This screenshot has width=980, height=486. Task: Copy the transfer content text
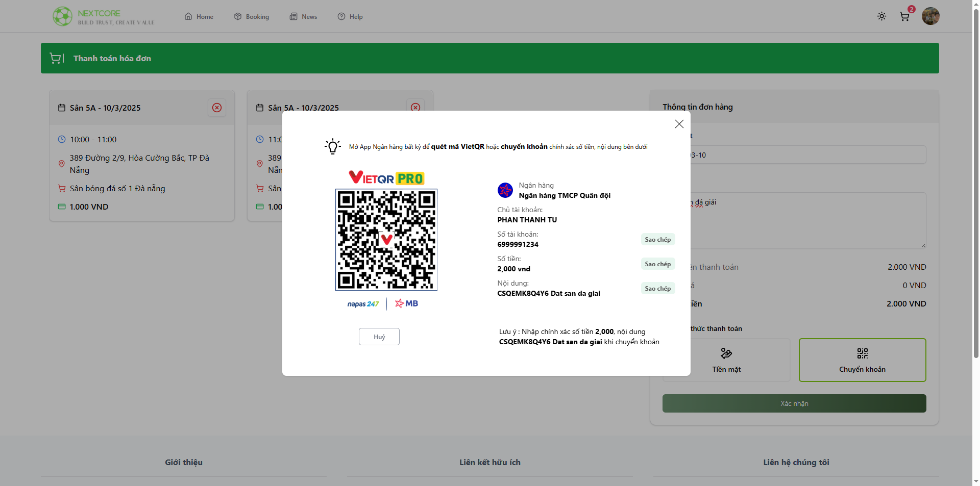coord(657,289)
